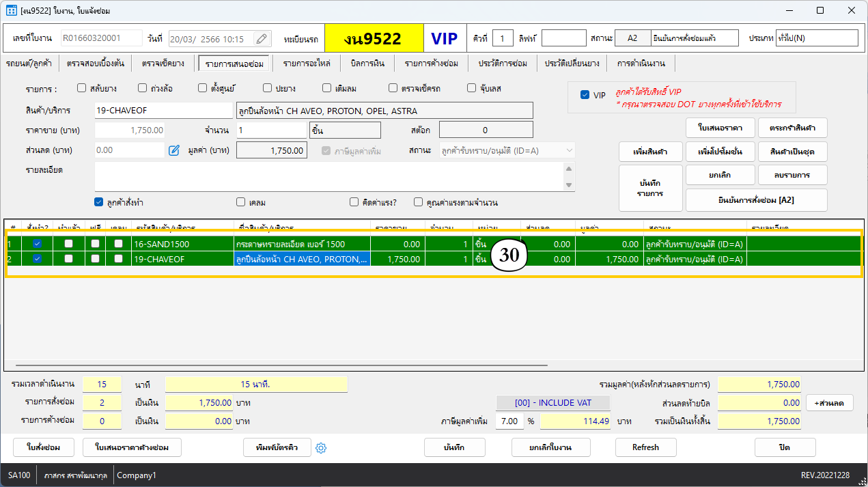868x487 pixels.
Task: Uncheck the order checkbox for row 16-SAND1500
Action: [x=38, y=243]
